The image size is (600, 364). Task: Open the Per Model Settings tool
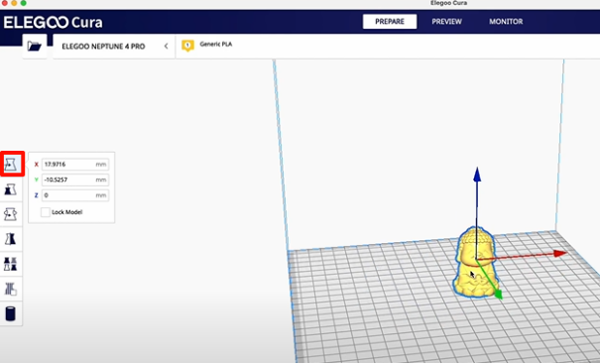11,264
